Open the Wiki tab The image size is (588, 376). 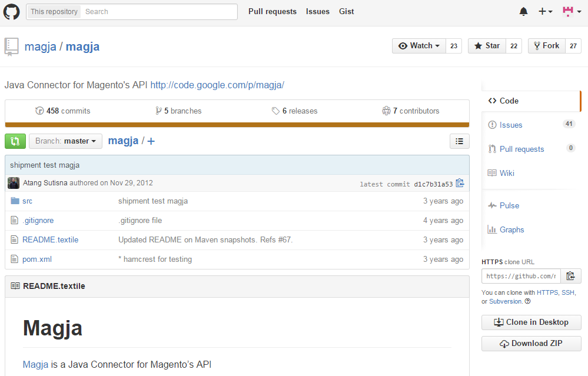tap(531, 173)
